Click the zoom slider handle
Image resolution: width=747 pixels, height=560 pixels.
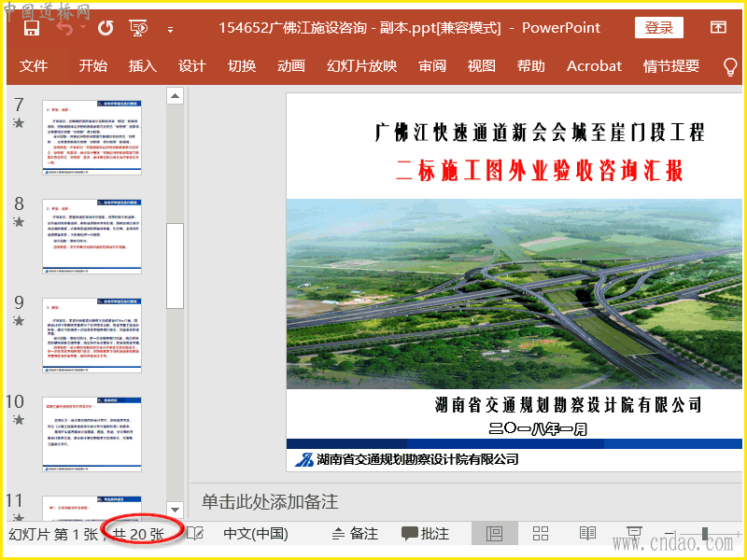(705, 534)
